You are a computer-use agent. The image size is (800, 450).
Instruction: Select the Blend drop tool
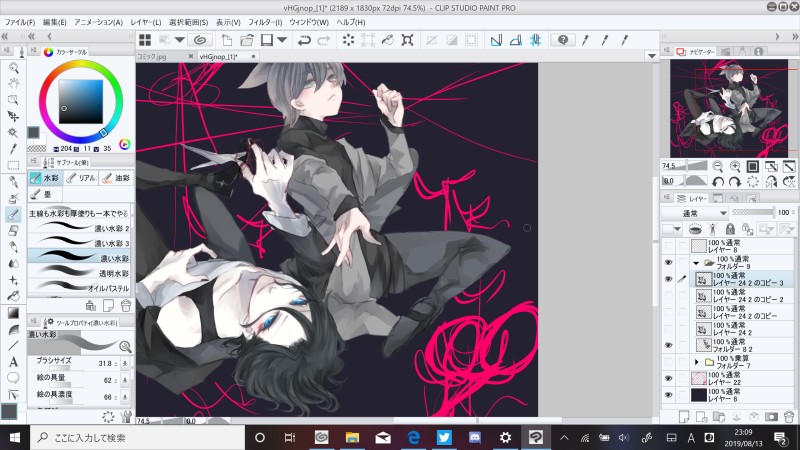coord(13,263)
